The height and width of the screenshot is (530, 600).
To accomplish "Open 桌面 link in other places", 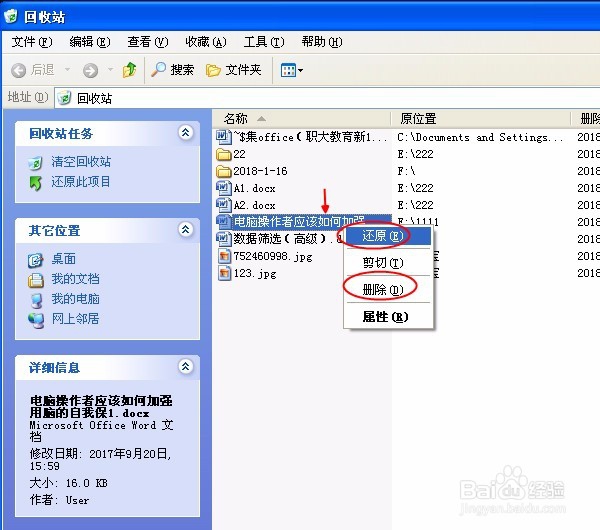I will point(64,259).
